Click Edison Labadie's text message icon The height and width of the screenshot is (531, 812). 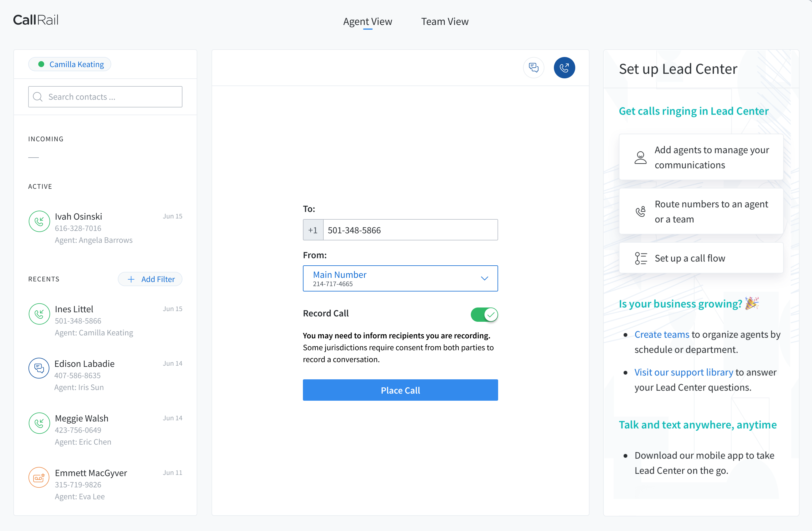(x=39, y=368)
